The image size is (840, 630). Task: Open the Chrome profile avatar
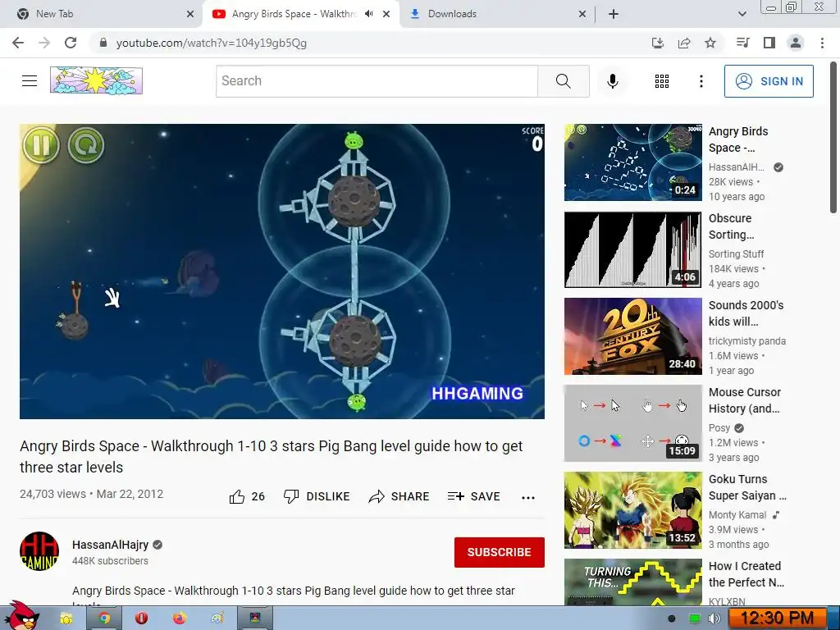coord(796,43)
